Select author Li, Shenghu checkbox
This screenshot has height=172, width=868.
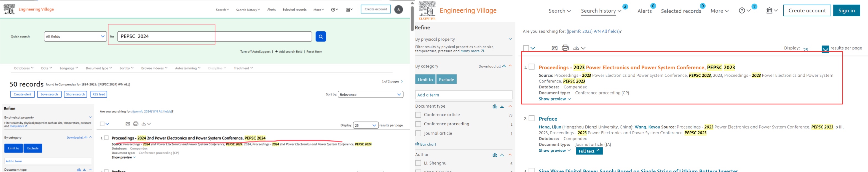418,163
